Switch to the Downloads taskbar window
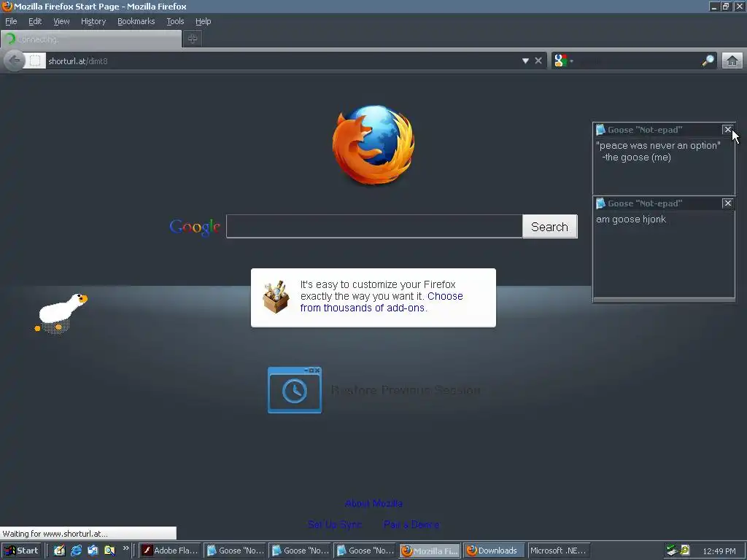Screen dimensions: 747x560 tap(494, 551)
